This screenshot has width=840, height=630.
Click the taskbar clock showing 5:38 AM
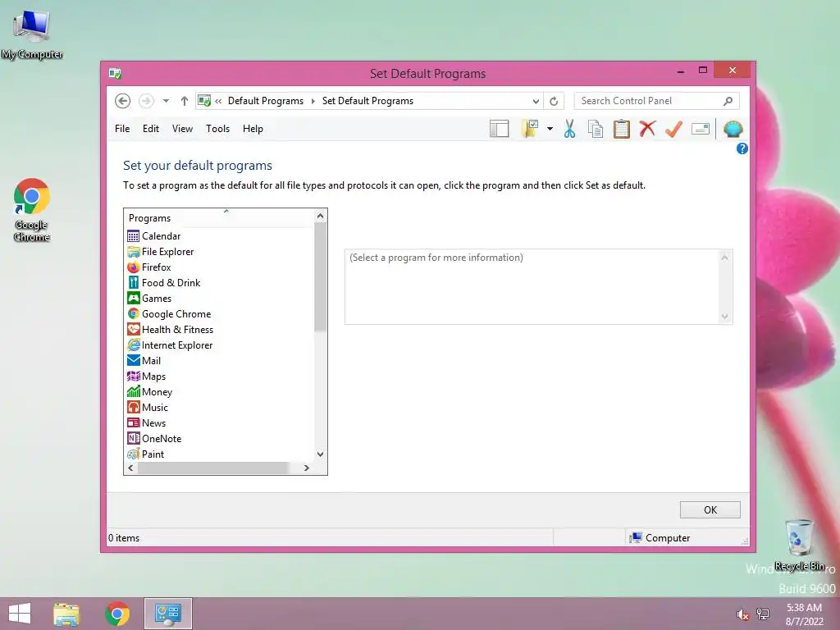click(804, 614)
